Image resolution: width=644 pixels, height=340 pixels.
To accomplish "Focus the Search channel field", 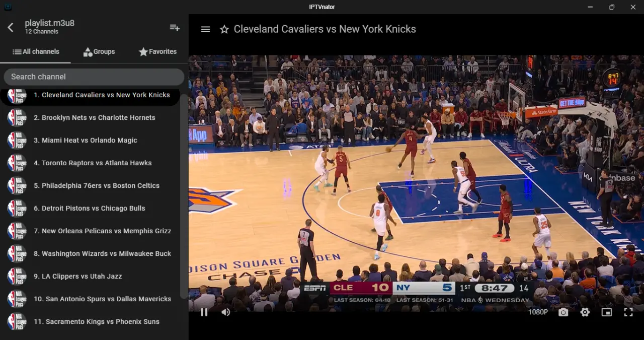I will point(94,77).
